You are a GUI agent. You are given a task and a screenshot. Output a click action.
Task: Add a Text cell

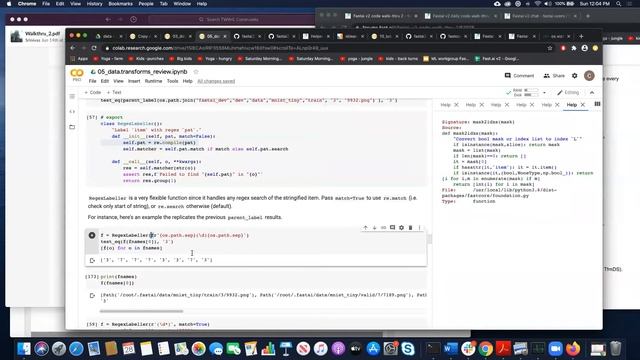[x=114, y=93]
